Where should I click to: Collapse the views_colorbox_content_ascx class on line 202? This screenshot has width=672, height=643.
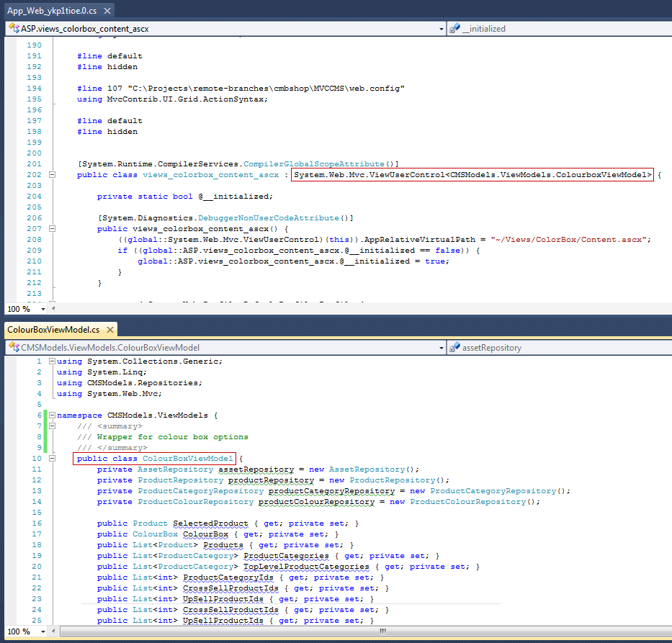point(52,174)
